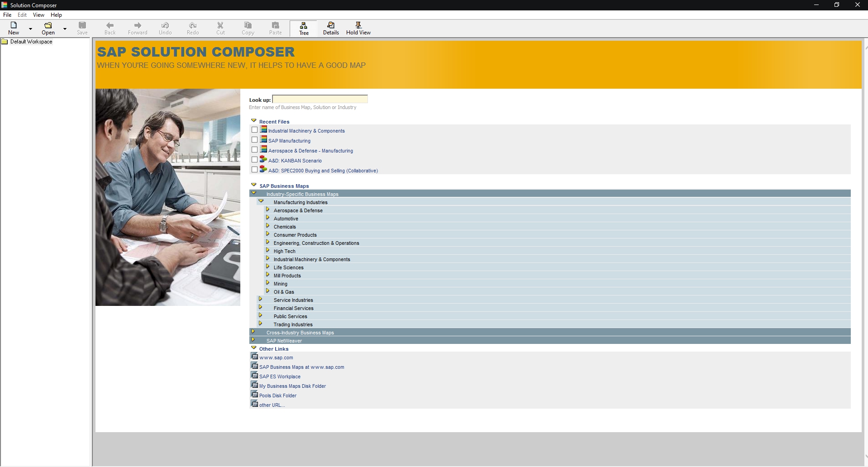
Task: Expand Cross-Industry Business Maps
Action: [x=253, y=332]
